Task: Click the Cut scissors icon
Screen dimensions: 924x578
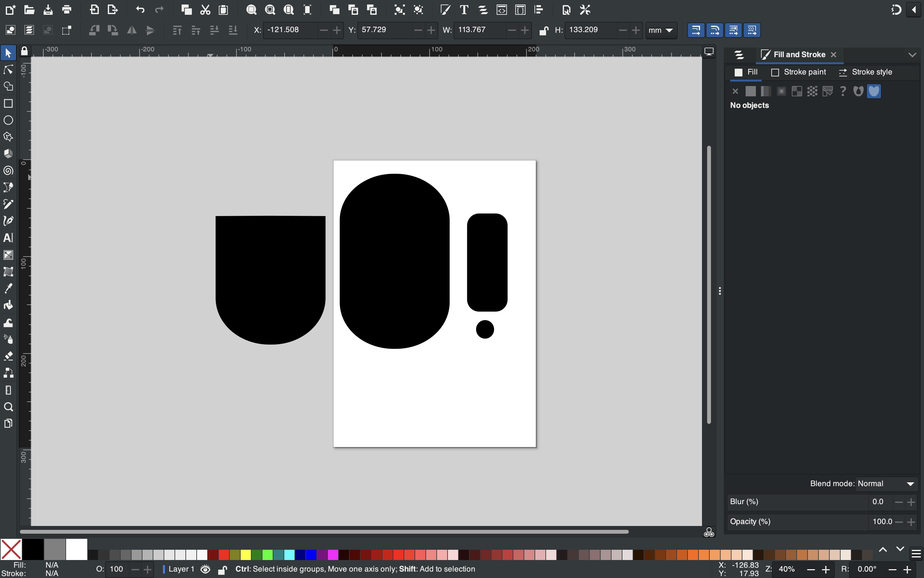Action: click(205, 10)
